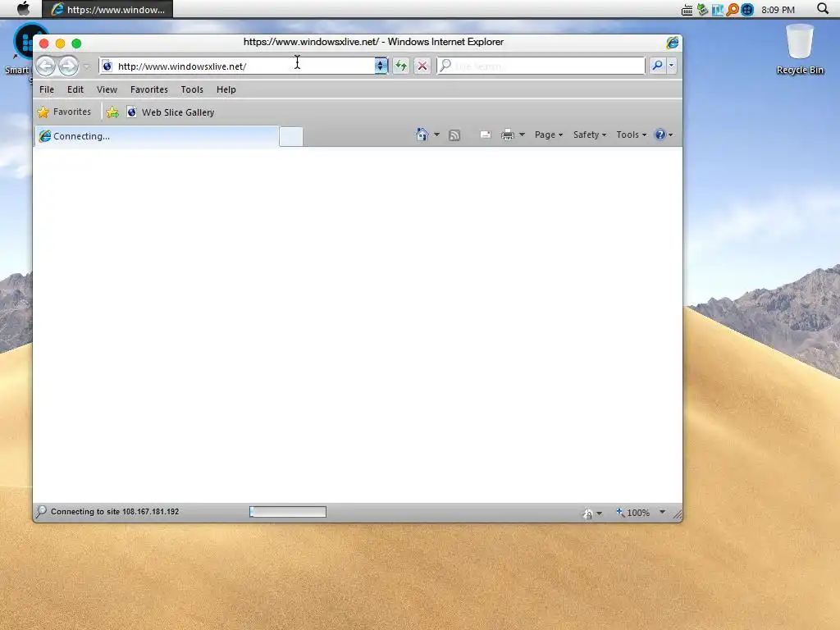The image size is (840, 630).
Task: Select the Recycle Bin desktop icon
Action: point(800,50)
